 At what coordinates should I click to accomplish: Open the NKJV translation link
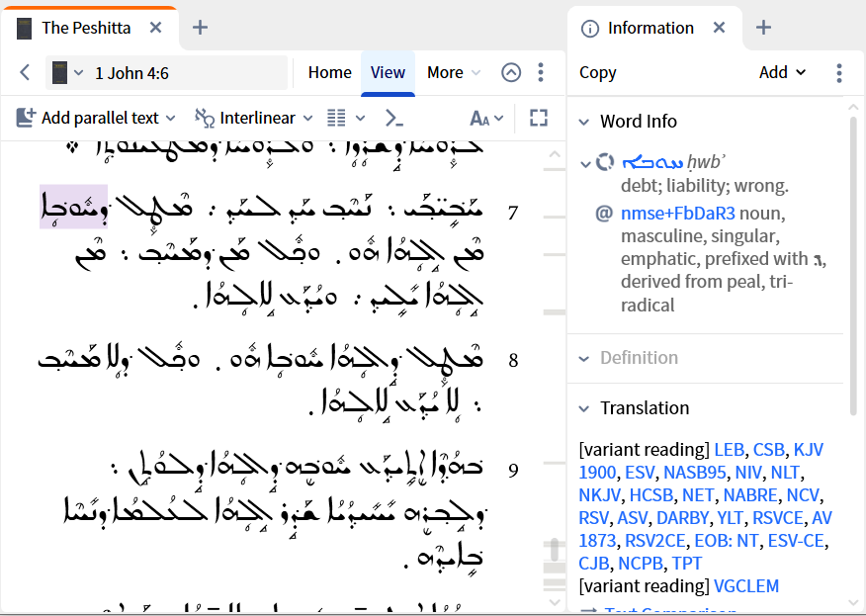[600, 495]
